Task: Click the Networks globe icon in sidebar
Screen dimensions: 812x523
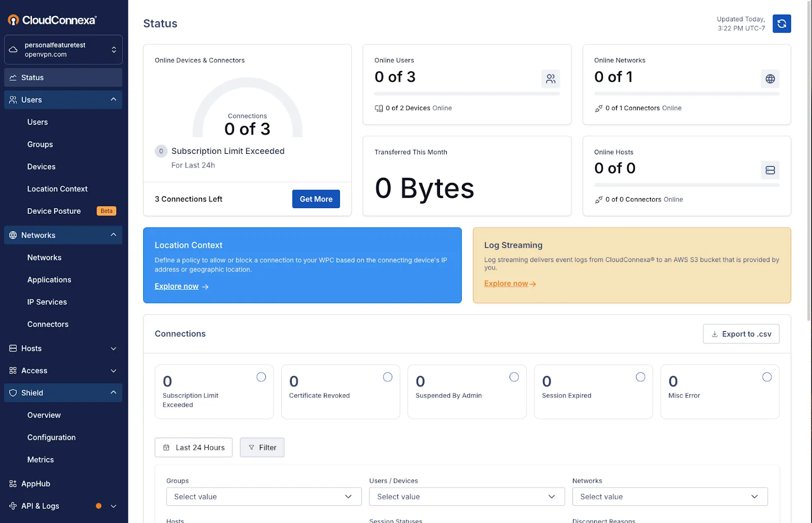Action: point(13,235)
